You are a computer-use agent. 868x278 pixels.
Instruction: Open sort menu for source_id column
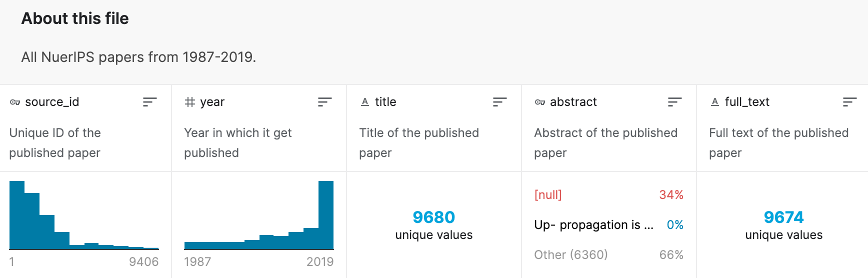[149, 102]
